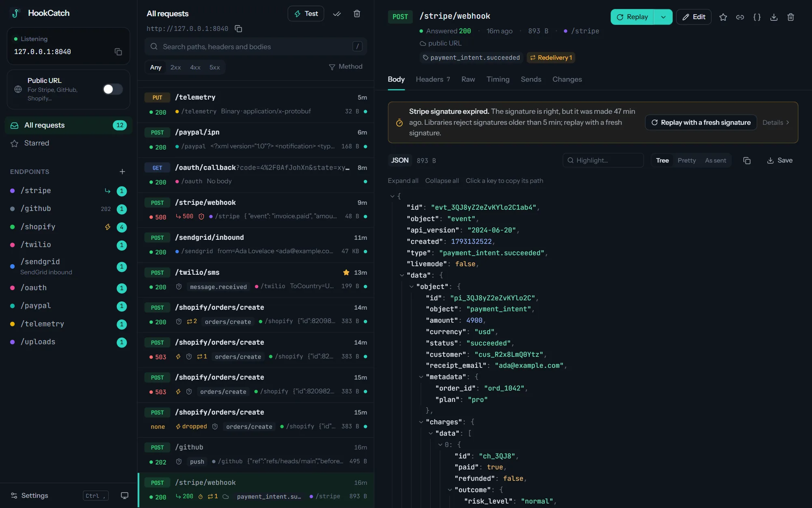Screen dimensions: 812x508
Task: Open the /shopify endpoint
Action: [68, 227]
